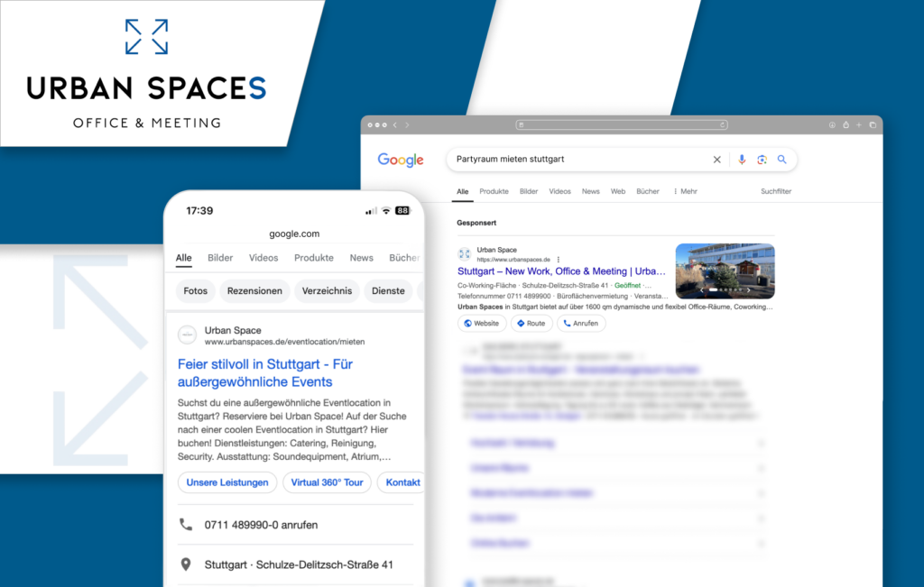Click into the 'Partyraum mieten stuttgart' search field
The width and height of the screenshot is (924, 587).
577,160
